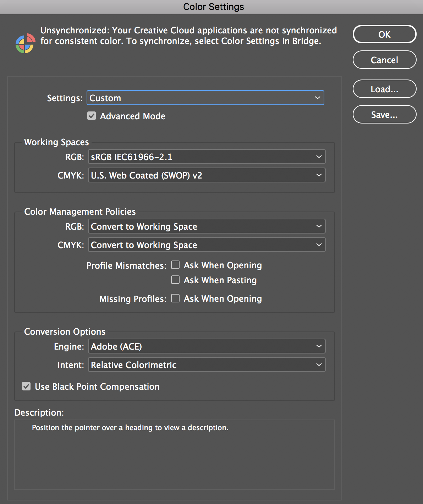Uncheck the Advanced Mode checkbox
This screenshot has width=423, height=504.
(x=92, y=116)
